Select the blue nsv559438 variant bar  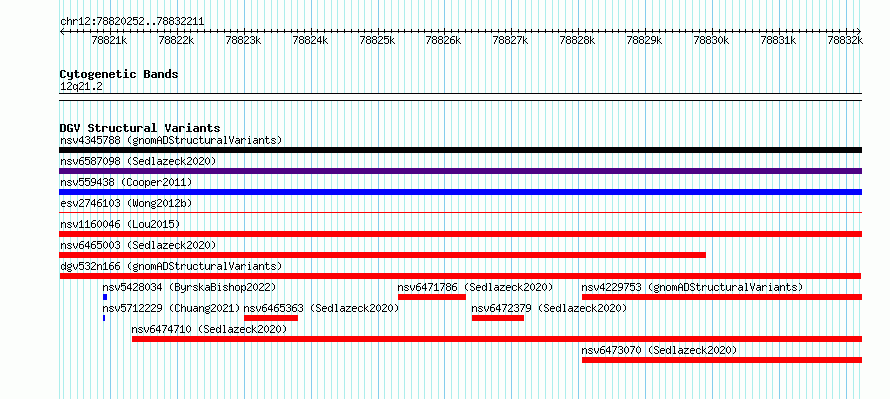pos(460,192)
